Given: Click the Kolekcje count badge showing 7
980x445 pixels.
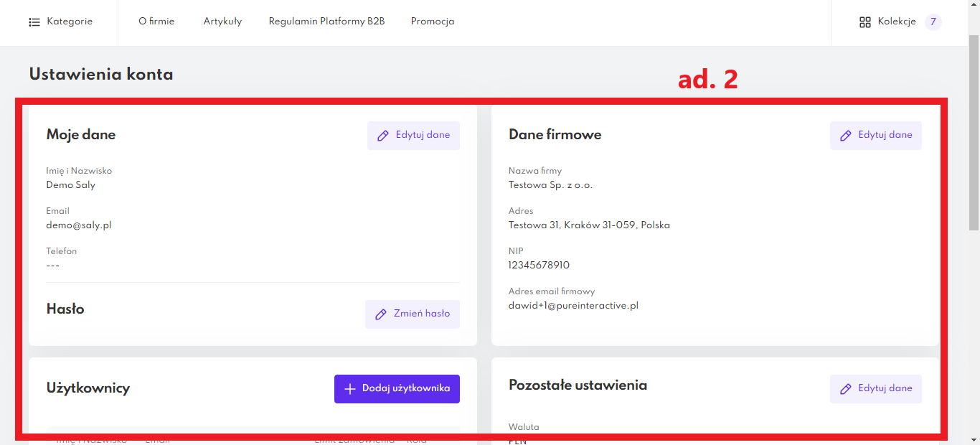Looking at the screenshot, I should (933, 22).
